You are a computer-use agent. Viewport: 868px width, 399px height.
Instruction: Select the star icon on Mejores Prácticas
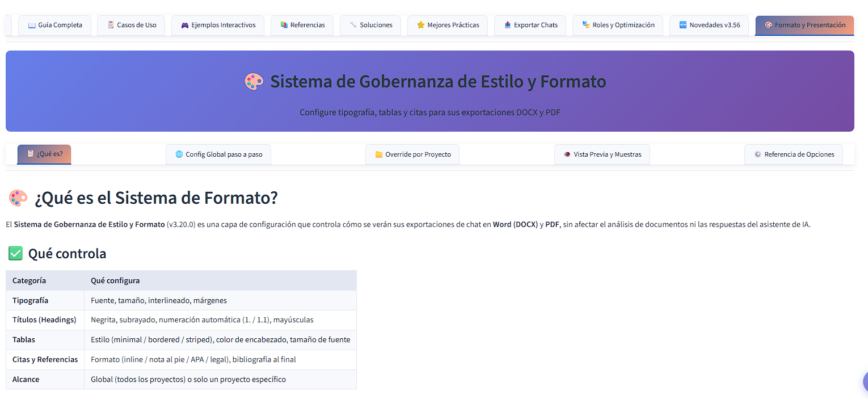click(x=420, y=25)
